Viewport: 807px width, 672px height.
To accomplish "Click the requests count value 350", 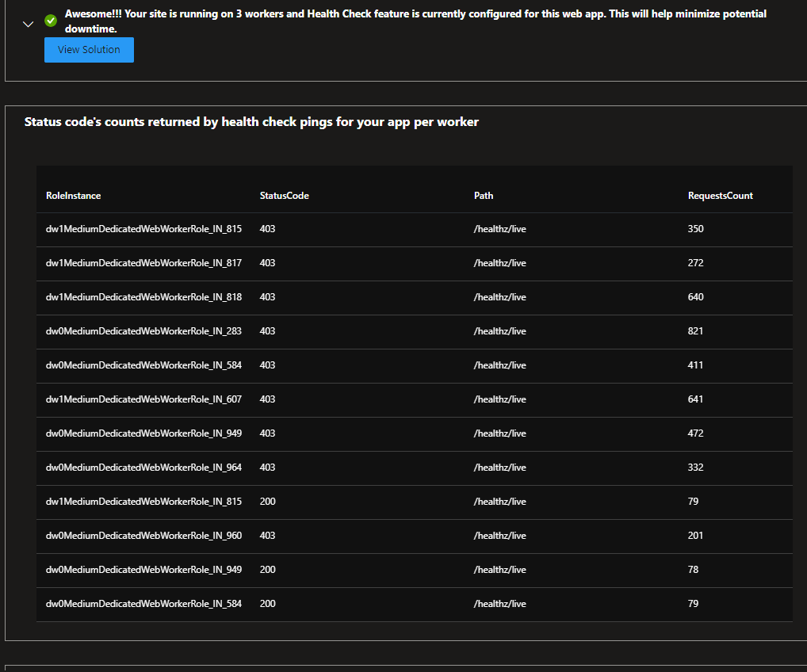I will (695, 229).
